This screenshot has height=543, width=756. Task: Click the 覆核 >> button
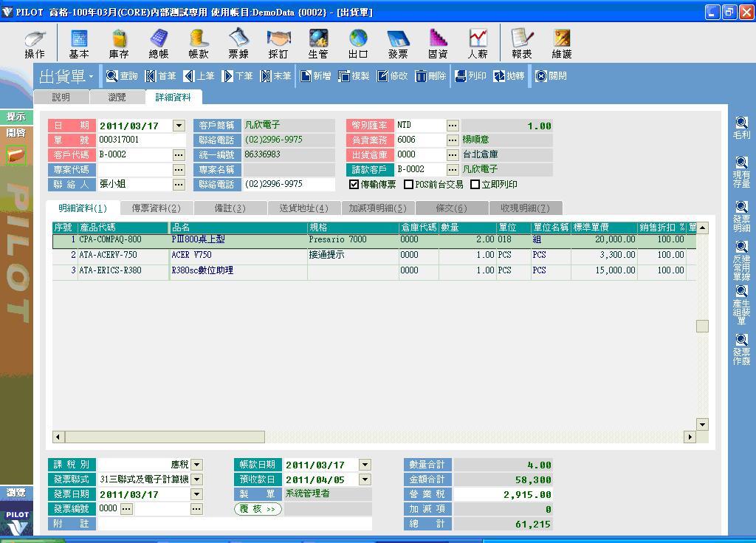258,509
